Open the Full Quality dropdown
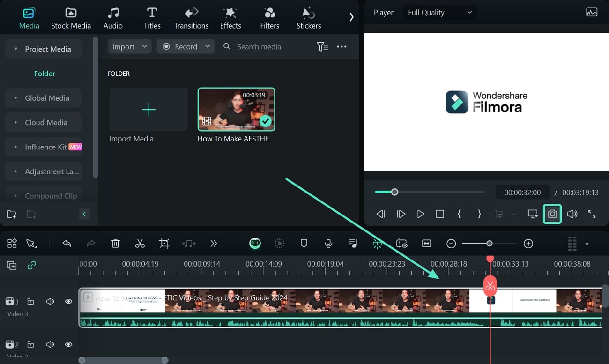Viewport: 609px width, 364px height. pyautogui.click(x=439, y=13)
